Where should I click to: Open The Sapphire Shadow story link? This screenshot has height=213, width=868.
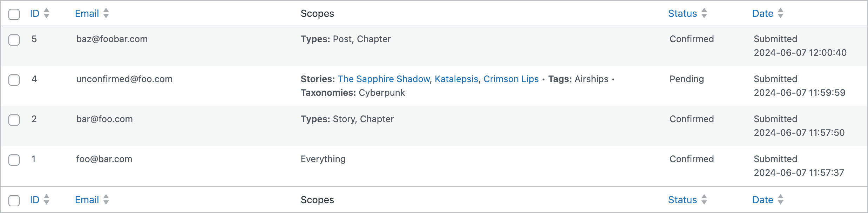click(384, 79)
